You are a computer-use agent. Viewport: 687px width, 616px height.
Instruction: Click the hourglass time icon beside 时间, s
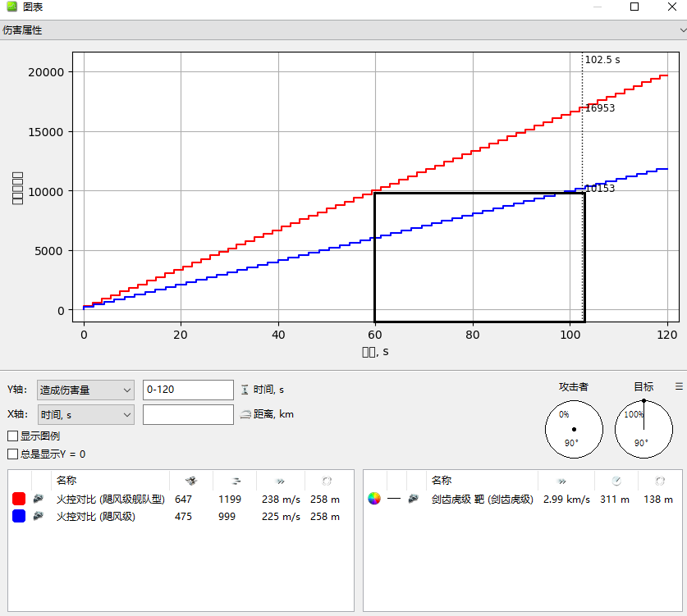tap(244, 390)
